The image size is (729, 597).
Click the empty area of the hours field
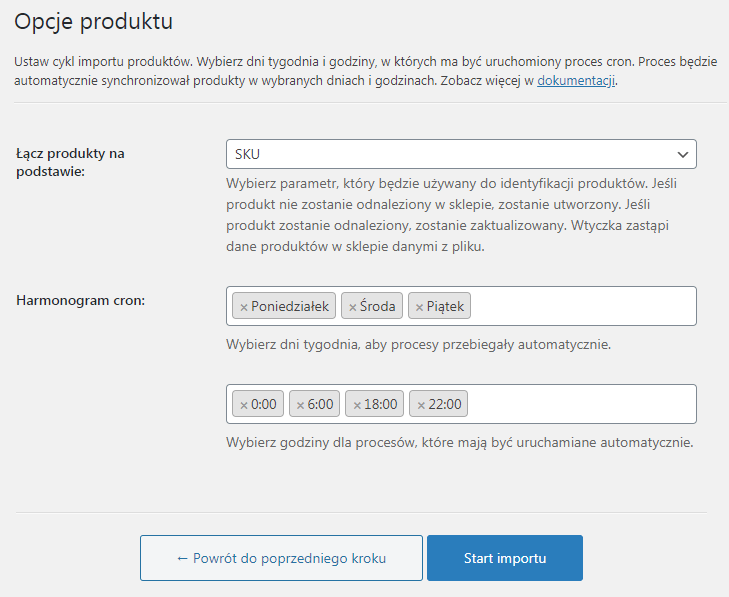pyautogui.click(x=581, y=404)
